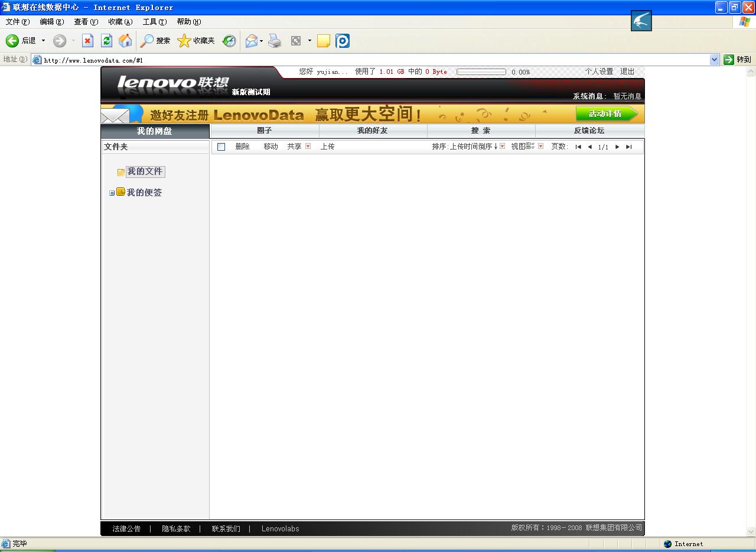Go to the home page icon

tap(125, 41)
